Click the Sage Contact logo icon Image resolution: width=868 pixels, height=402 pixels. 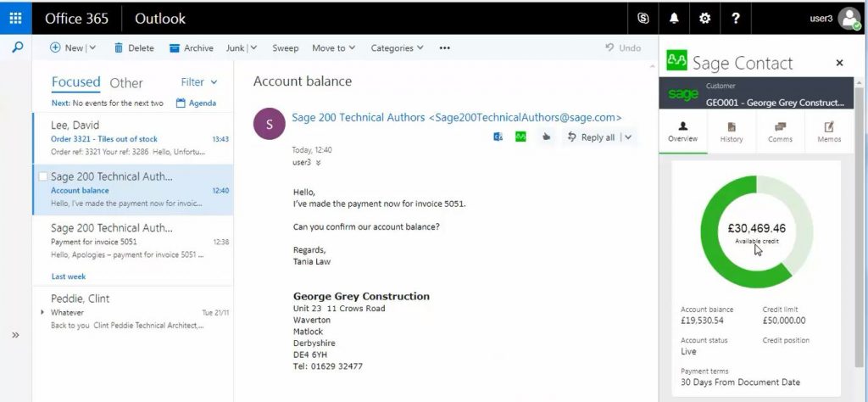(676, 61)
